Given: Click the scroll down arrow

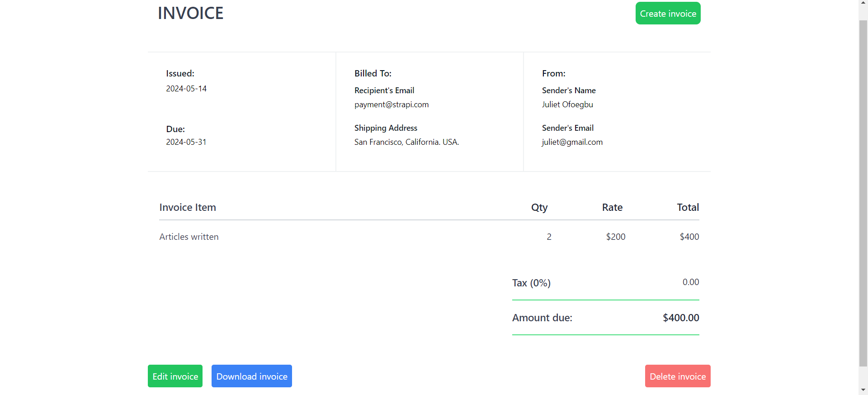Looking at the screenshot, I should pyautogui.click(x=863, y=390).
